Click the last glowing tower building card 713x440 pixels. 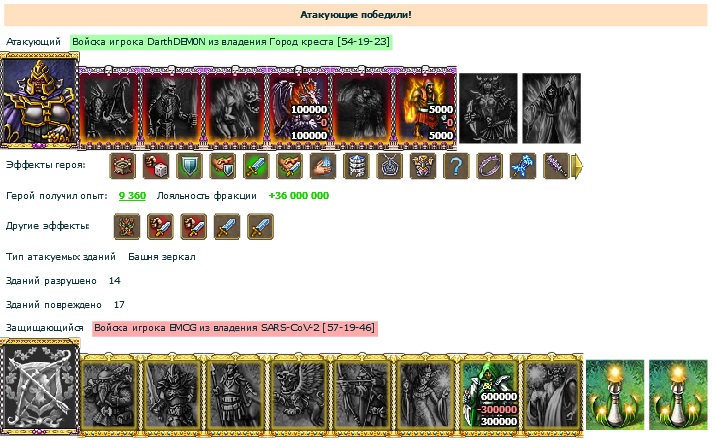point(678,395)
